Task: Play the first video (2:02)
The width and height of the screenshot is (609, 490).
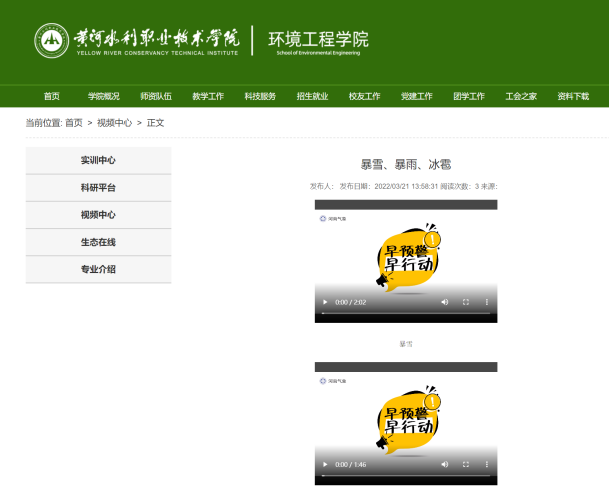Action: 324,301
